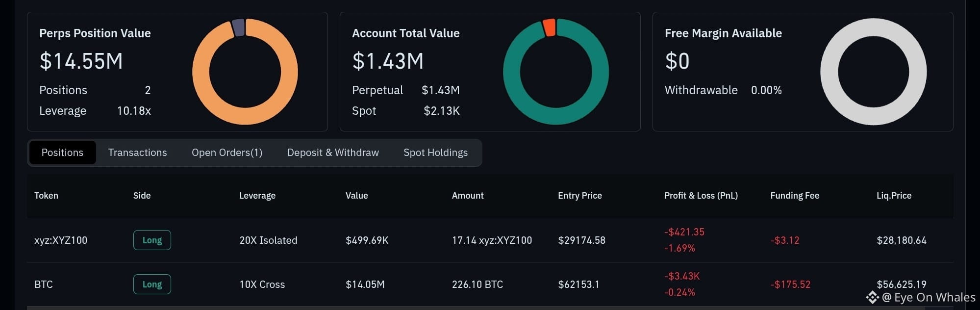Switch to the Transactions tab
980x310 pixels.
pyautogui.click(x=137, y=153)
